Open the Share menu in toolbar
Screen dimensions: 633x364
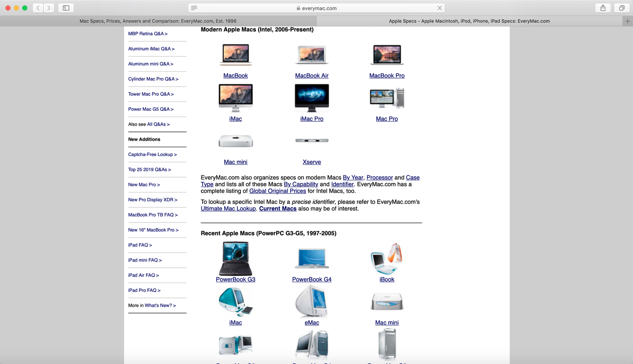tap(603, 8)
